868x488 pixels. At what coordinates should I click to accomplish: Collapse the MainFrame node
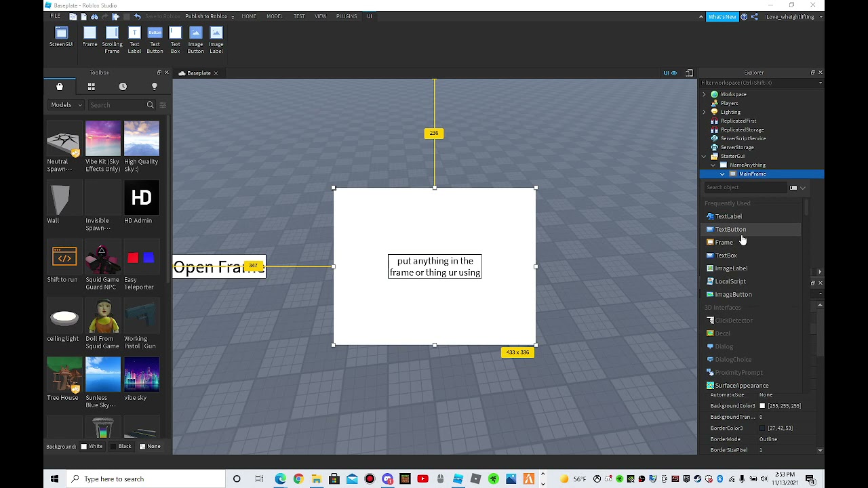pyautogui.click(x=722, y=174)
